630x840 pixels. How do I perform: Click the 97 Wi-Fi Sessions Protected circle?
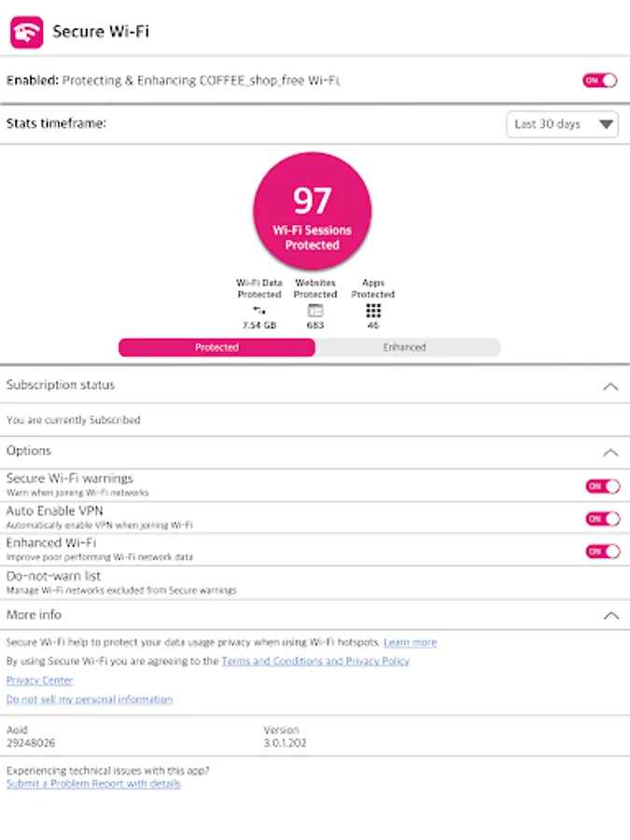pos(312,209)
